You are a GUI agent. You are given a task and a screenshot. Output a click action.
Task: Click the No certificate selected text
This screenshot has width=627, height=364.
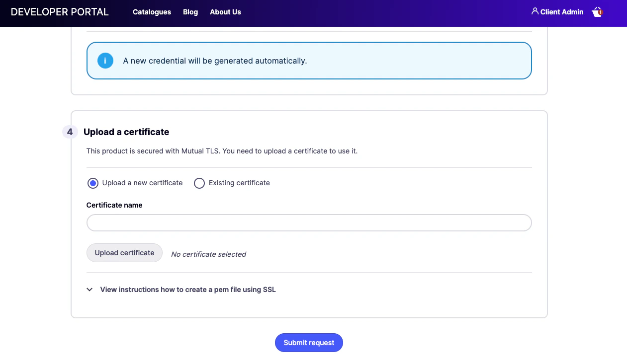click(x=208, y=254)
